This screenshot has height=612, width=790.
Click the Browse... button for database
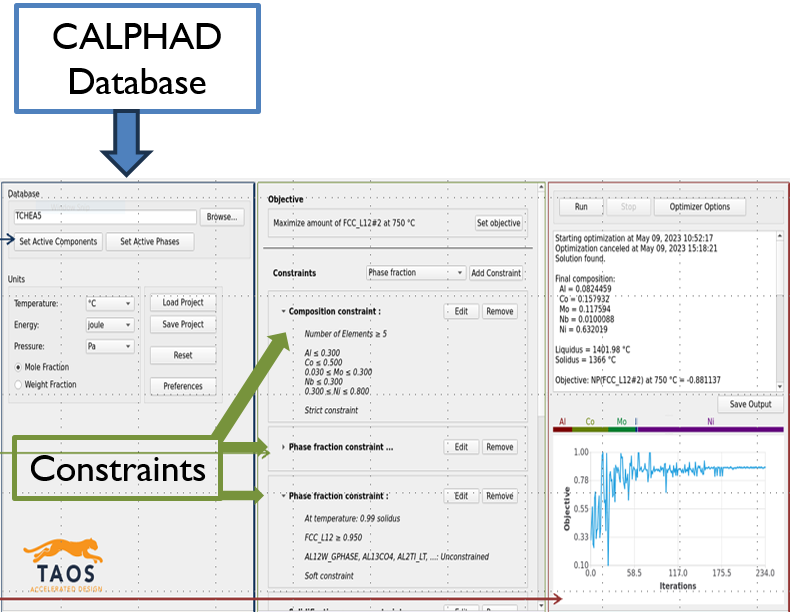pyautogui.click(x=222, y=217)
